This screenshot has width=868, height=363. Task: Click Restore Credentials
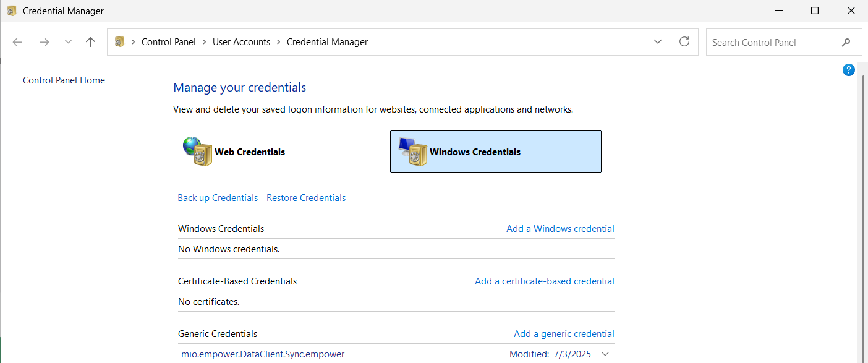306,198
